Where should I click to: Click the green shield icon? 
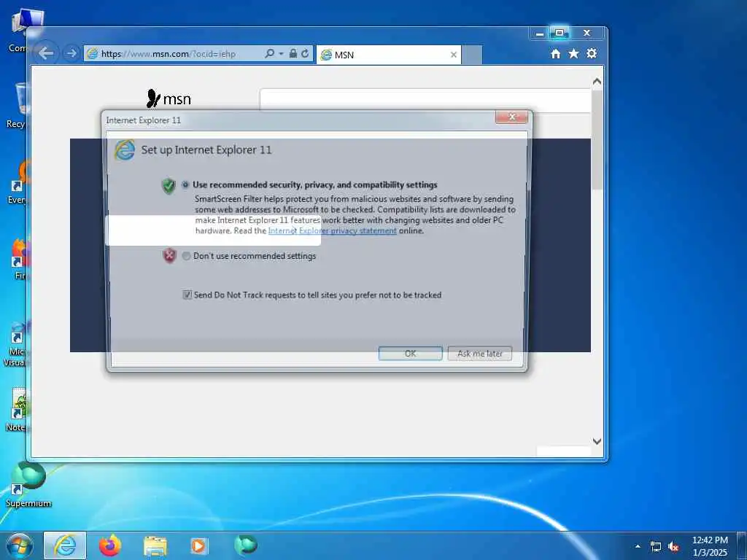tap(169, 186)
